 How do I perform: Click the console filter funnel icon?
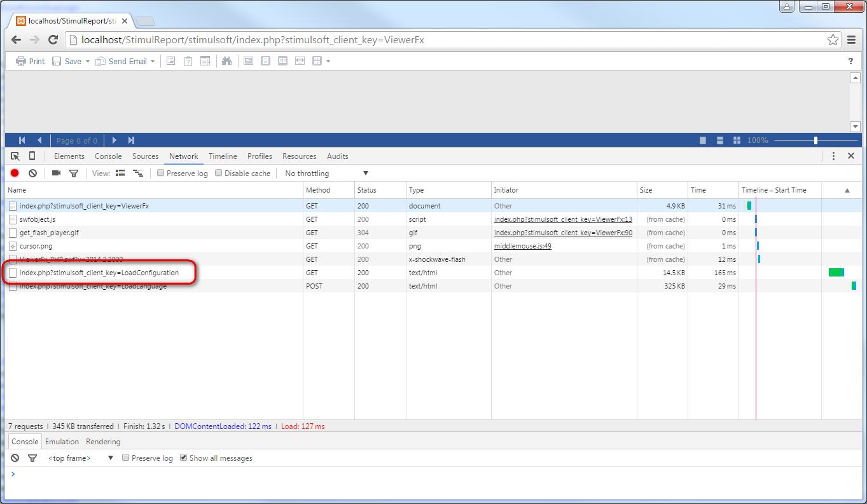32,458
